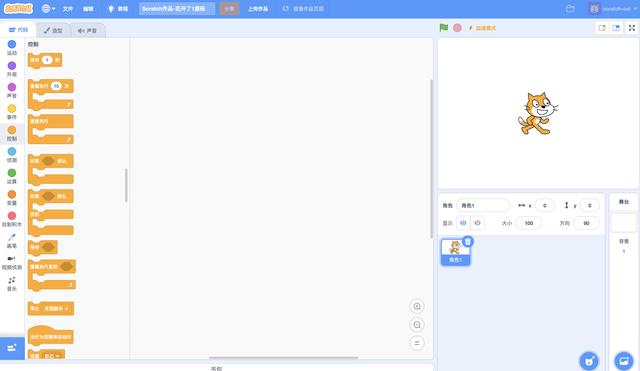
Task: Open the account menu at top right
Action: 612,9
